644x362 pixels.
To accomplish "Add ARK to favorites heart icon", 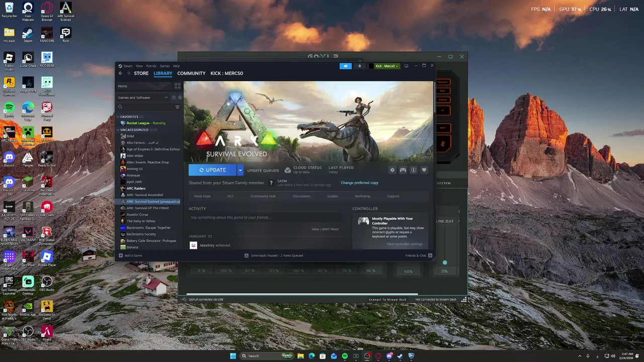I will tap(424, 170).
